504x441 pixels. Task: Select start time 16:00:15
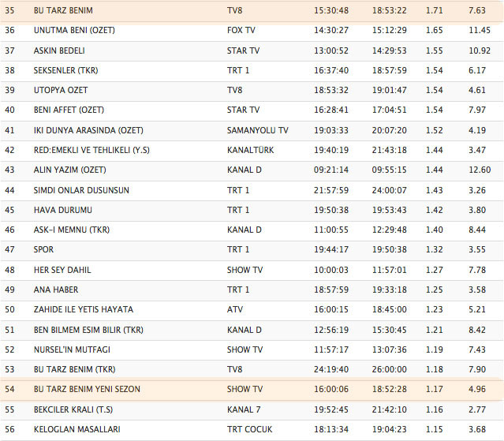pos(331,309)
